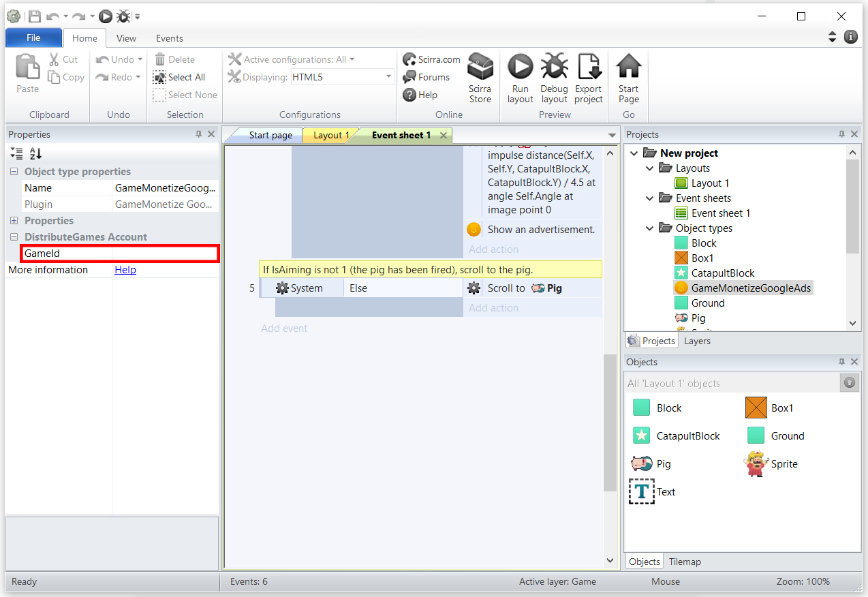Click Add event below event 5
The width and height of the screenshot is (868, 597).
(284, 328)
